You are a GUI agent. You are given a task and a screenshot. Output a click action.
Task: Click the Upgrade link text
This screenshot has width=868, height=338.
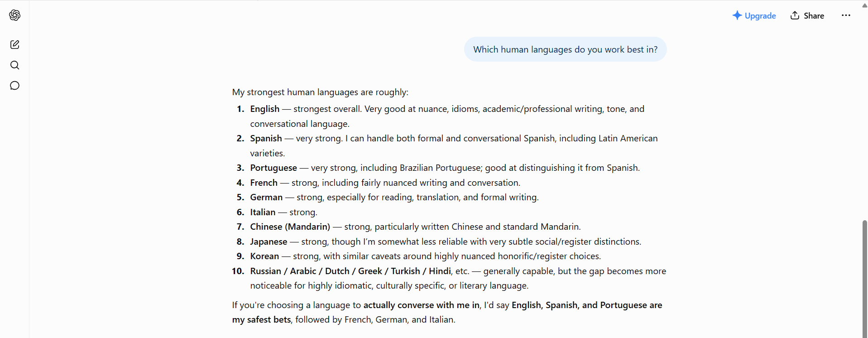click(x=760, y=16)
